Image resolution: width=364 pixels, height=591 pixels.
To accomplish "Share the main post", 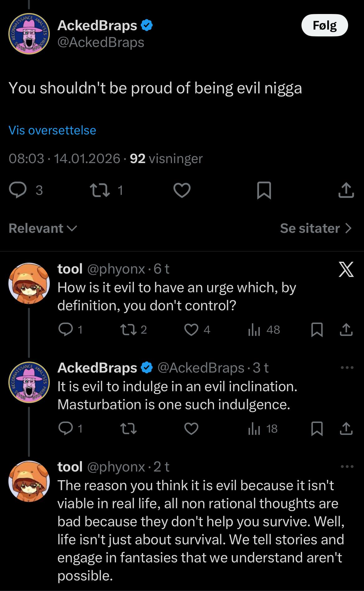I will click(346, 190).
